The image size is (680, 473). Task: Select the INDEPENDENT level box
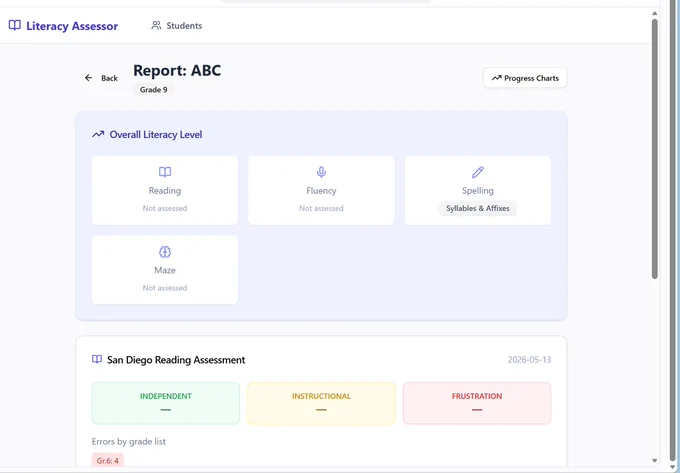(x=166, y=403)
